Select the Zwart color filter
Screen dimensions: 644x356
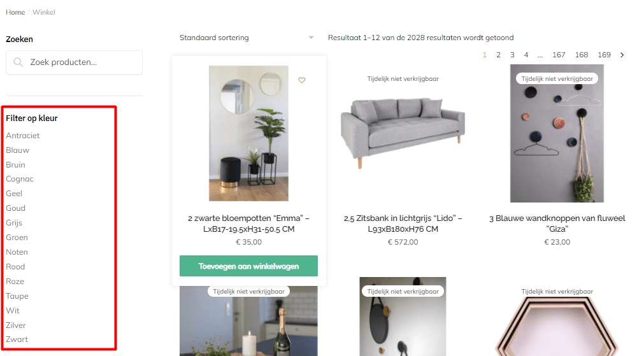(17, 339)
